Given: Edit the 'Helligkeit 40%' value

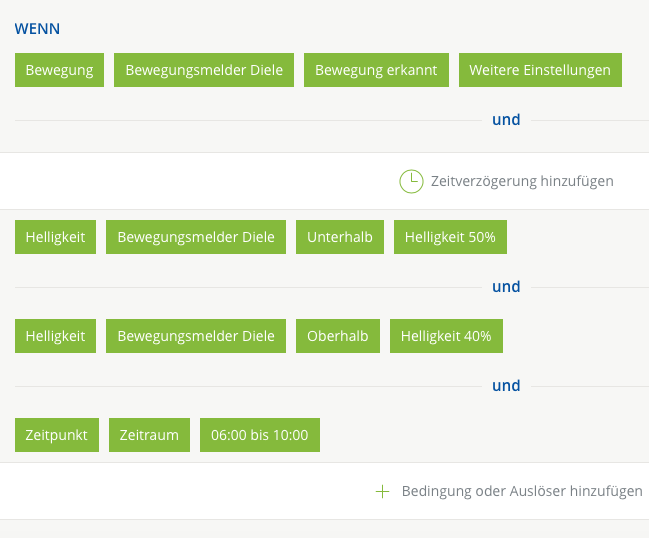Looking at the screenshot, I should point(446,336).
